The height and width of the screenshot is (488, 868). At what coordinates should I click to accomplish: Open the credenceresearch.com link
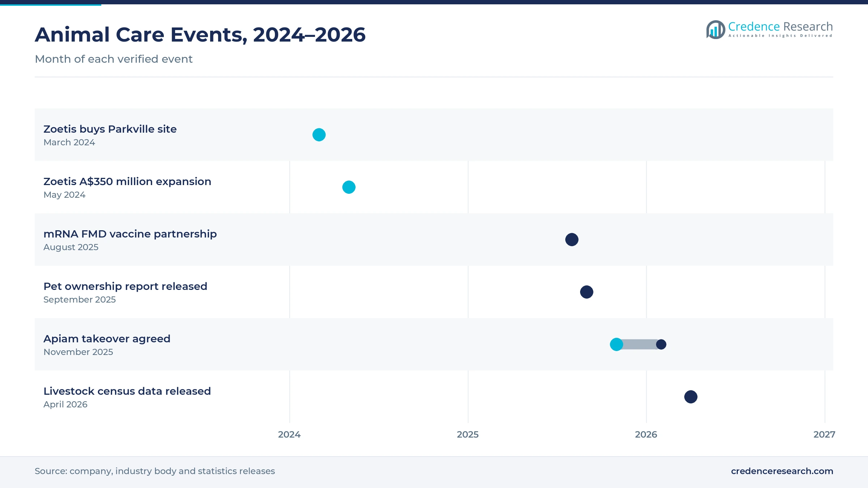tap(782, 471)
